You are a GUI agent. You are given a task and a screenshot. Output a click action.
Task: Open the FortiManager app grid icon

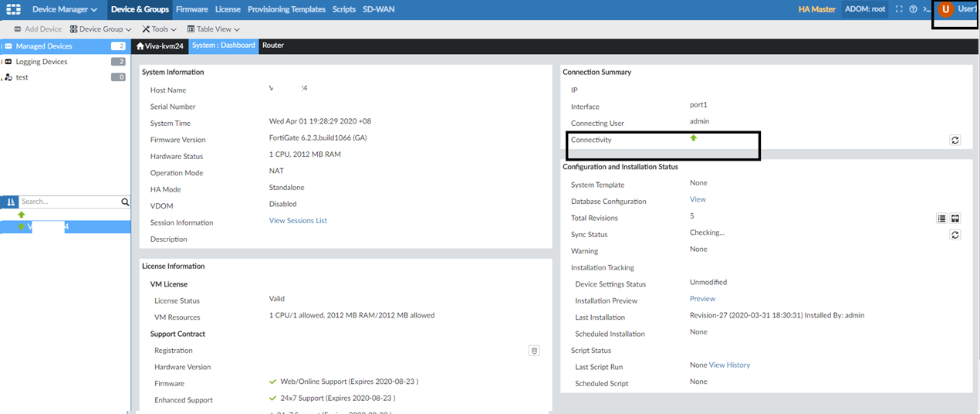(14, 9)
